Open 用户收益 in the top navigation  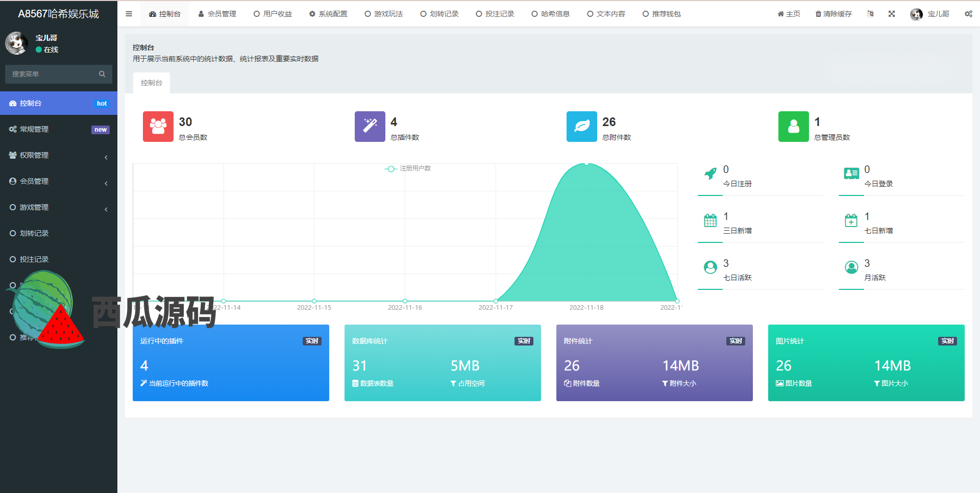coord(273,14)
